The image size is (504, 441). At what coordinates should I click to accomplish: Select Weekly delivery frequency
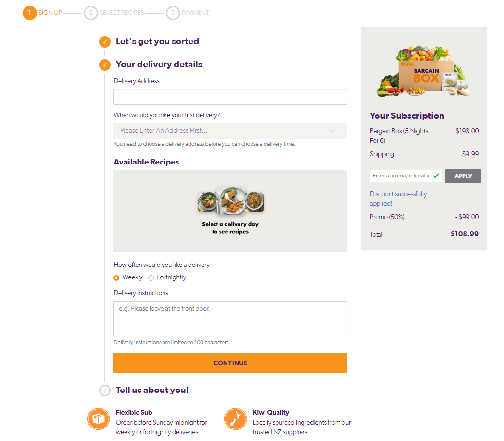(116, 277)
